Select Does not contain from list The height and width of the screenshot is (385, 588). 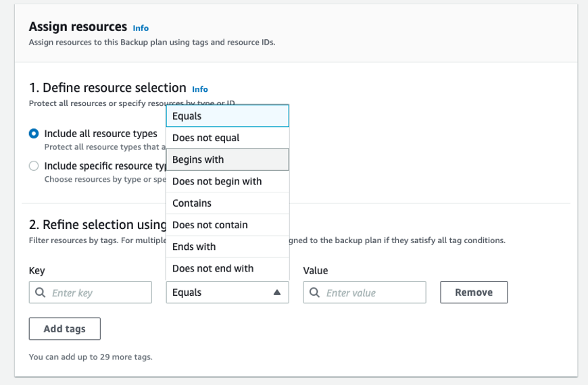tap(227, 224)
